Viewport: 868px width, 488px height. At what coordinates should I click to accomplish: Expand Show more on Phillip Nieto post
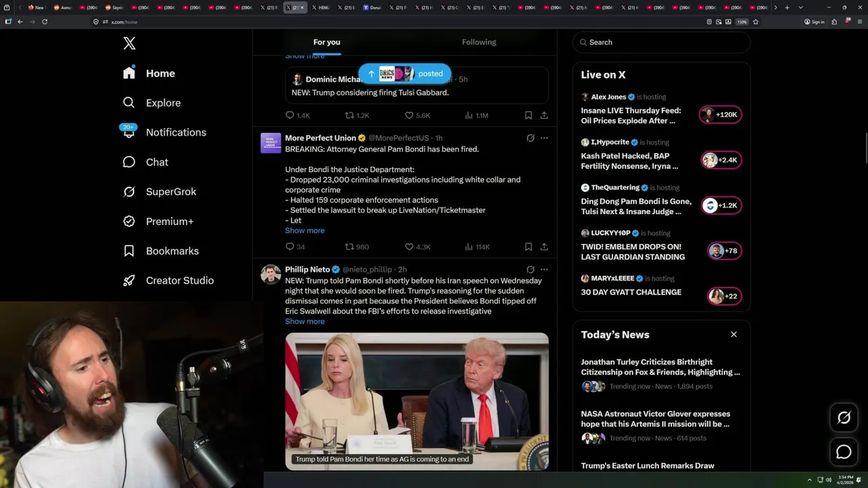[304, 321]
